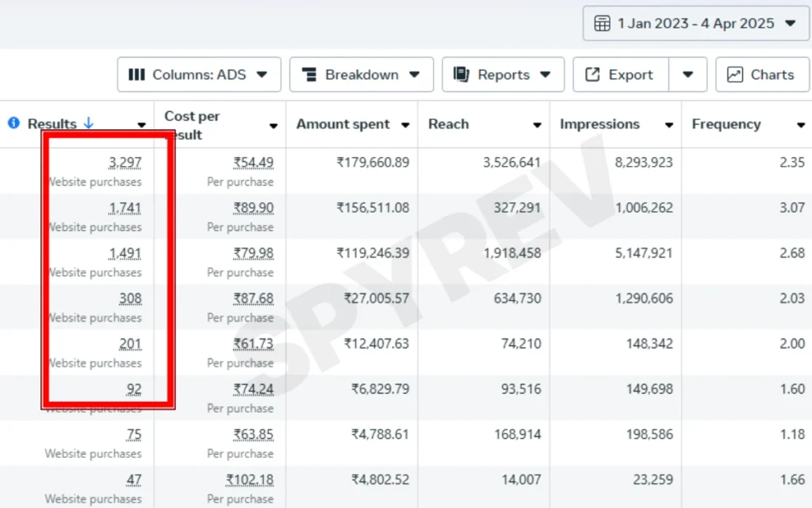Open the Cost per result column arrow
This screenshot has height=508, width=812.
coord(274,125)
